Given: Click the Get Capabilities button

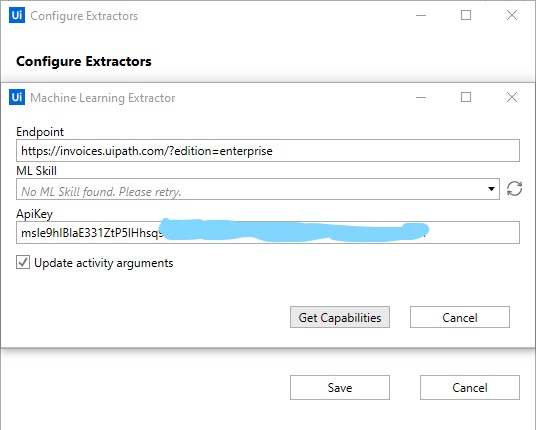Looking at the screenshot, I should coord(340,317).
